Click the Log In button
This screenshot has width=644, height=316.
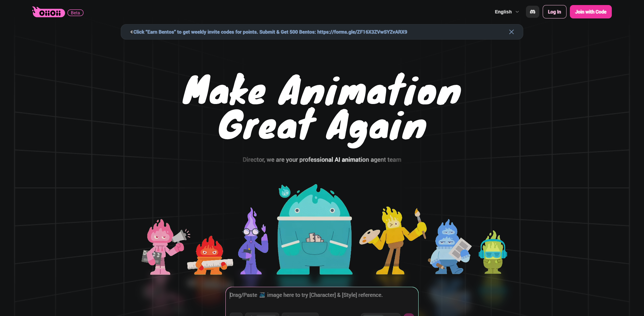point(554,11)
